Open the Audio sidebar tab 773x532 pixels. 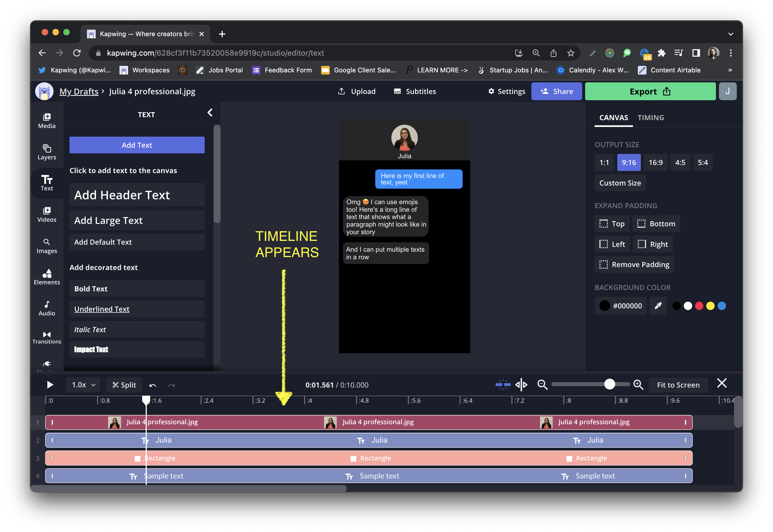[x=47, y=308]
